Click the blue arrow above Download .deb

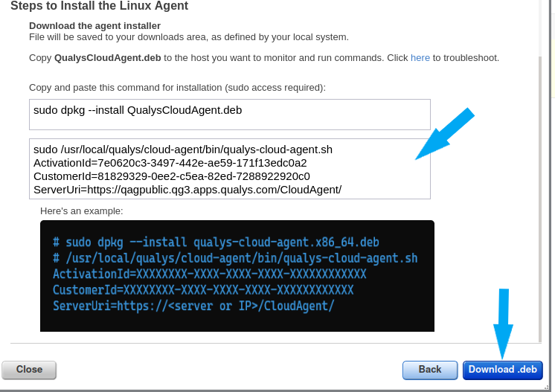pos(504,324)
